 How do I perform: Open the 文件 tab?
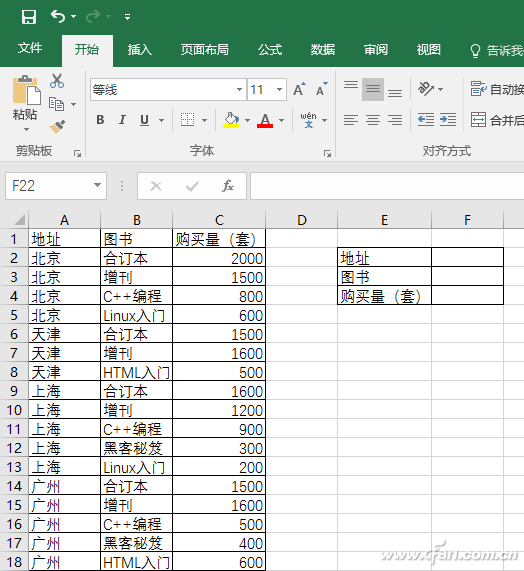[30, 48]
